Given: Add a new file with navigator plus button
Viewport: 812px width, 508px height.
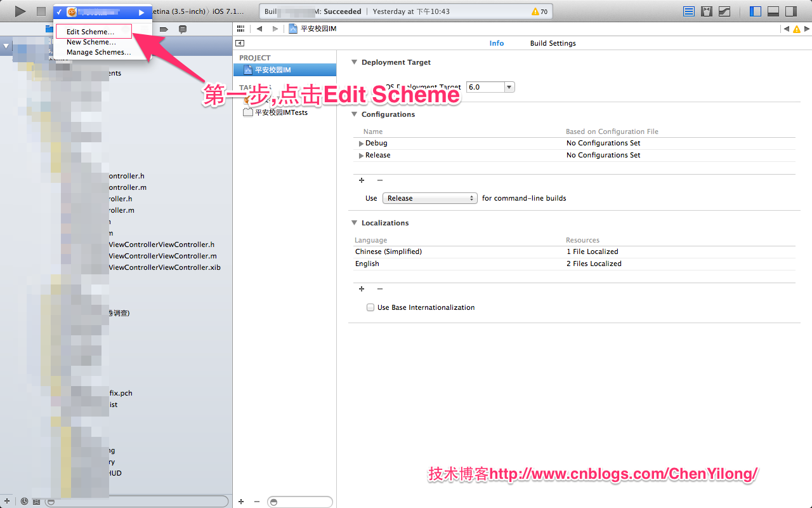Looking at the screenshot, I should (x=6, y=501).
